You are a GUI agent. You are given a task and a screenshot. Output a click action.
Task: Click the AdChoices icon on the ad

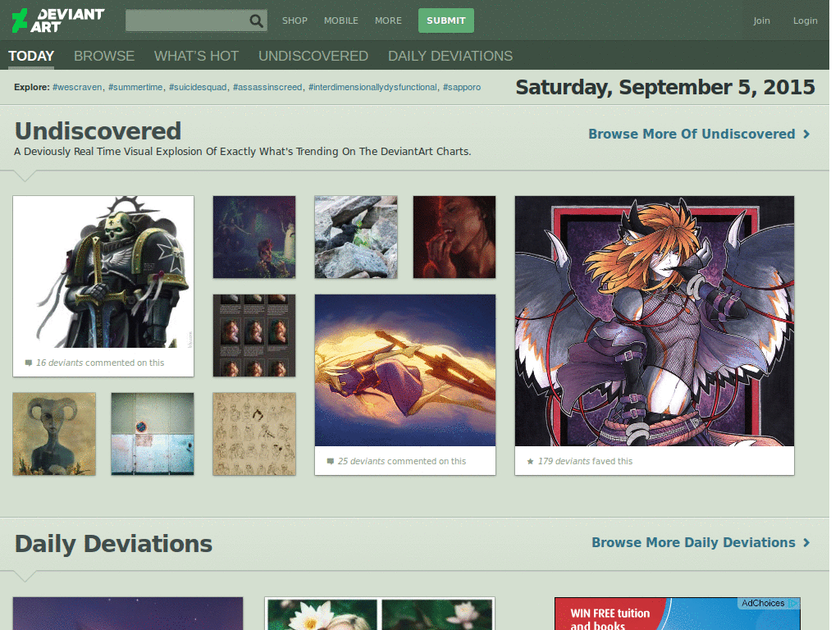(x=794, y=603)
